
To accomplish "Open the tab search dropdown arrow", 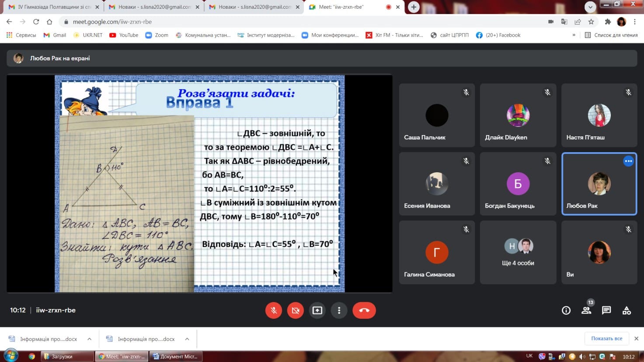I will coord(590,7).
